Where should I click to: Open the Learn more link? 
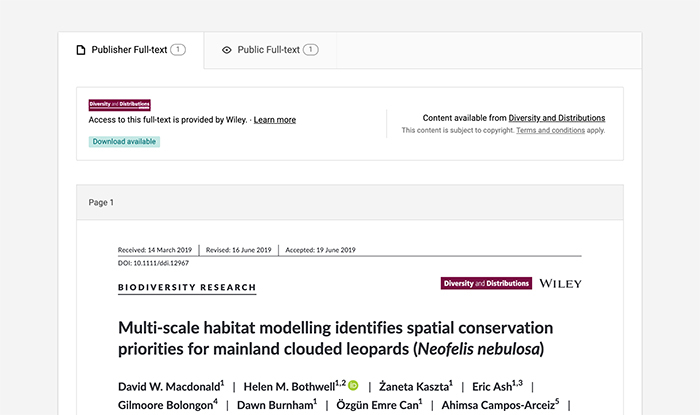(275, 120)
